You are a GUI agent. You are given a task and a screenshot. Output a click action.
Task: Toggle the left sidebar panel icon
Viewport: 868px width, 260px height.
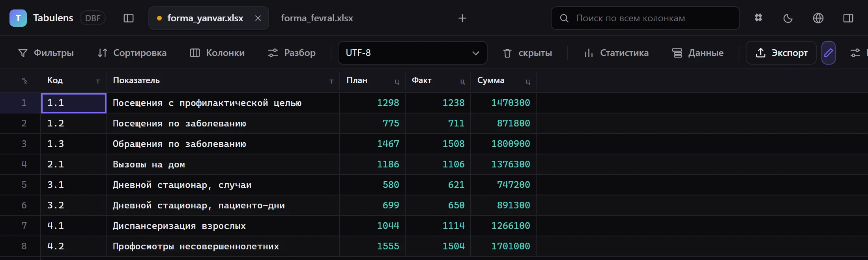pos(129,18)
